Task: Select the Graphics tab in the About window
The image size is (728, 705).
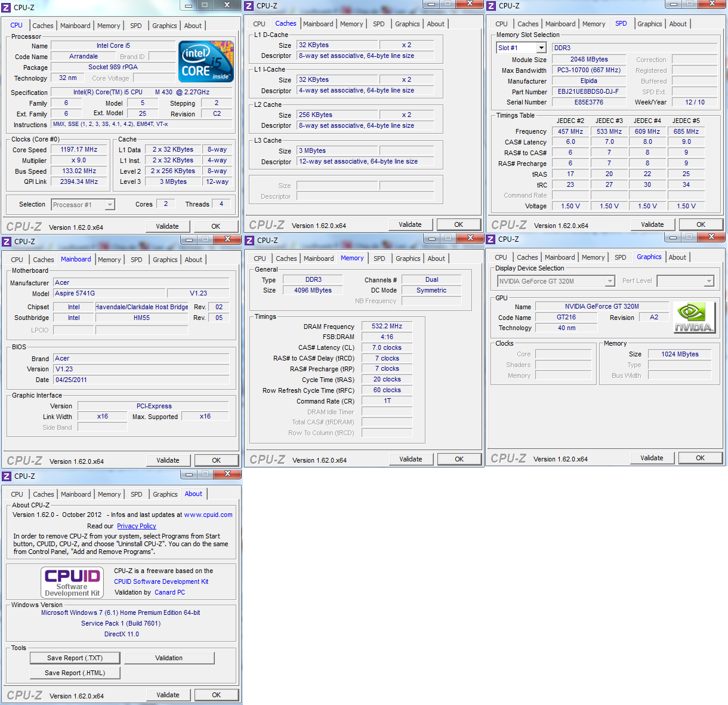Action: pos(165,494)
